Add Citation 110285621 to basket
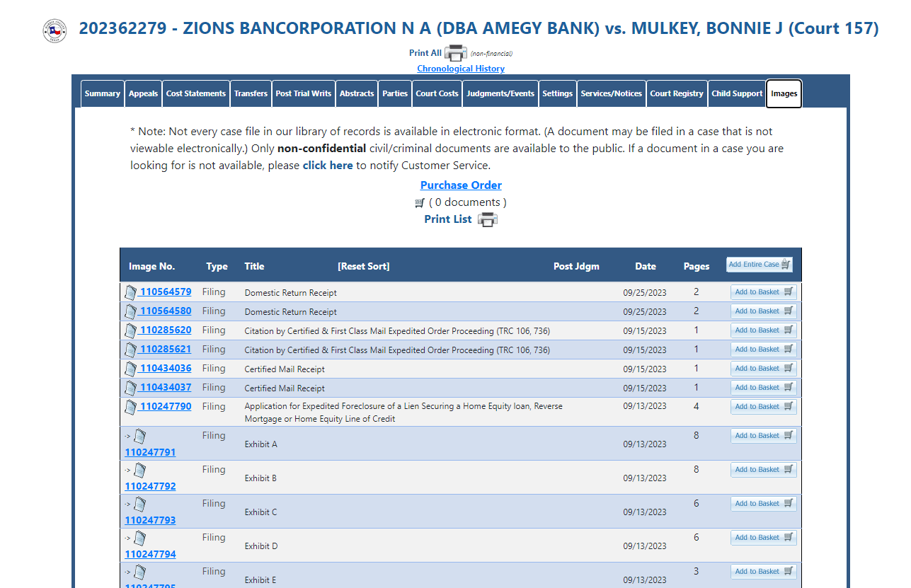Screen dimensions: 911x588 tap(764, 349)
